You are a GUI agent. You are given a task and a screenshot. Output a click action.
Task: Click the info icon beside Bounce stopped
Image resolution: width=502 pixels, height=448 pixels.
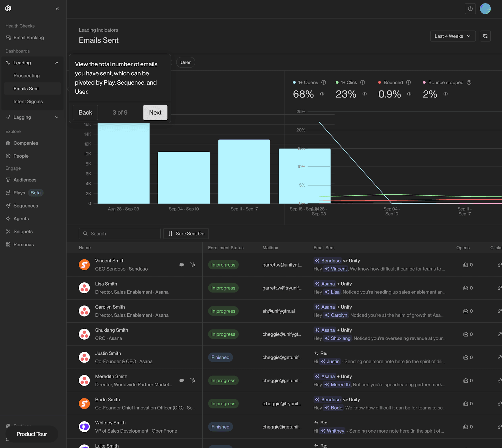click(x=469, y=83)
